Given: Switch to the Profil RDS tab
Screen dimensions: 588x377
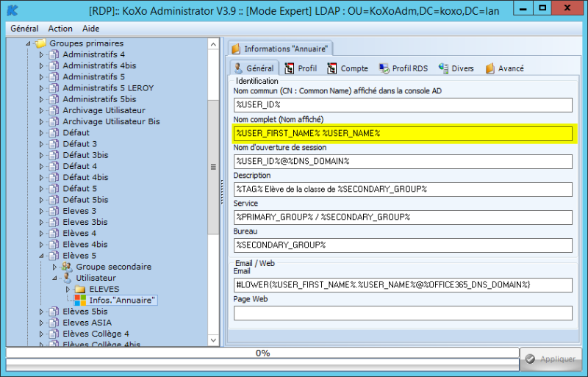Looking at the screenshot, I should pos(404,68).
